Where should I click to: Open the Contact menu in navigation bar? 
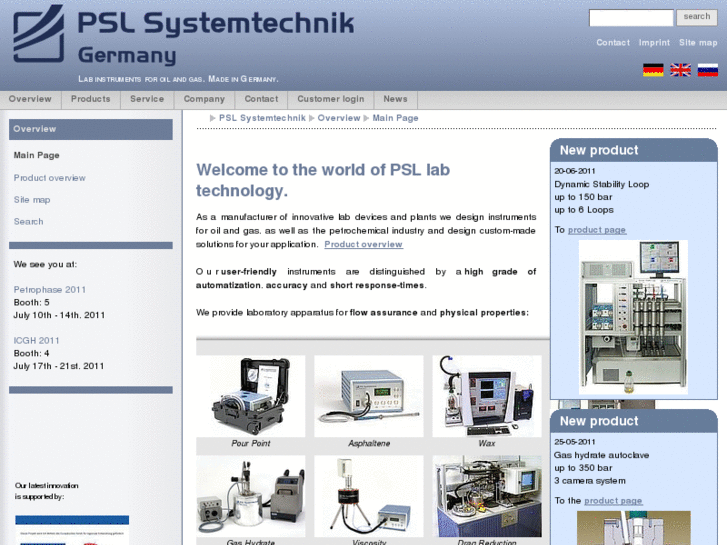261,99
